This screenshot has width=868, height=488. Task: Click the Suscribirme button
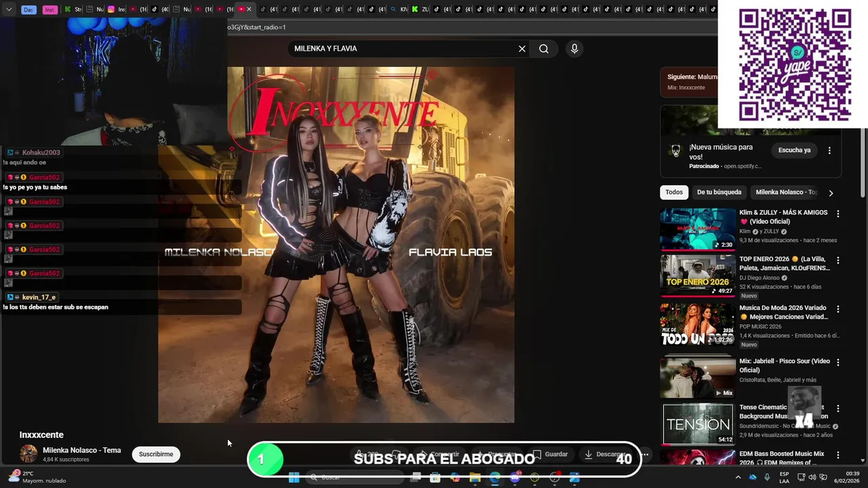point(156,454)
